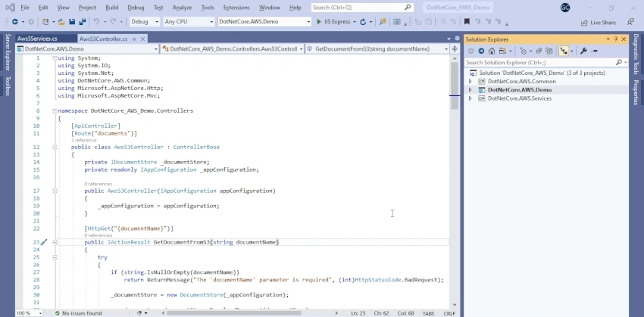The width and height of the screenshot is (644, 317).
Task: Click the Solution Explorer Forward arrow icon
Action: coord(481,51)
